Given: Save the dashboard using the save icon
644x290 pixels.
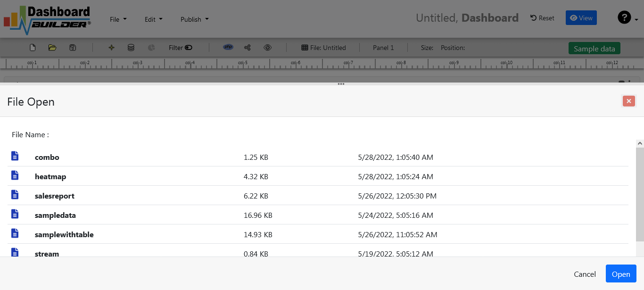Looking at the screenshot, I should pyautogui.click(x=72, y=48).
